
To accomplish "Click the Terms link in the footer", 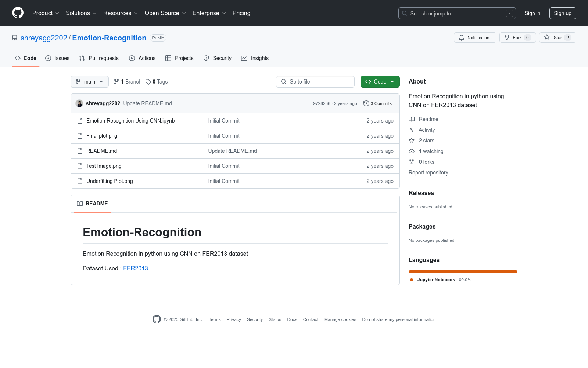I will coord(215,319).
